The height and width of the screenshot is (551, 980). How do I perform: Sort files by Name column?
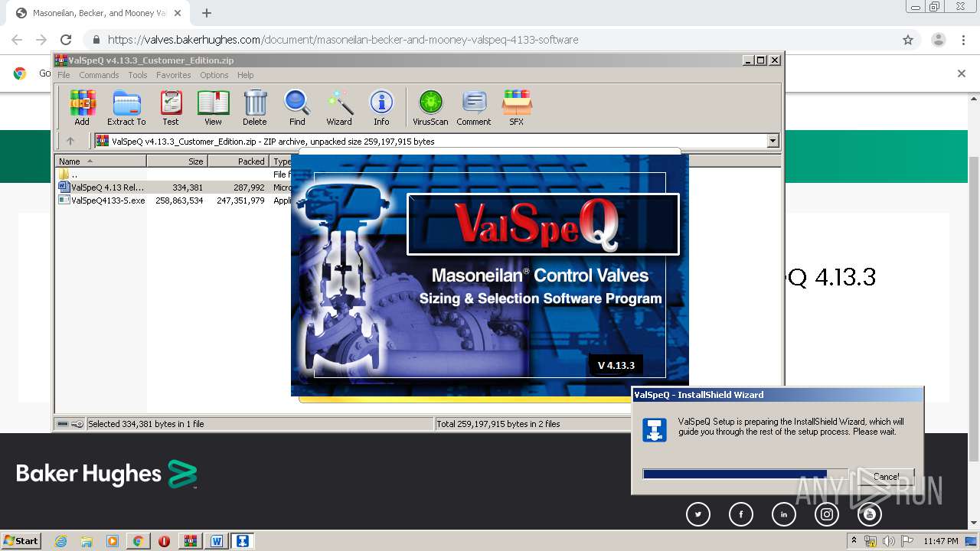pos(100,161)
